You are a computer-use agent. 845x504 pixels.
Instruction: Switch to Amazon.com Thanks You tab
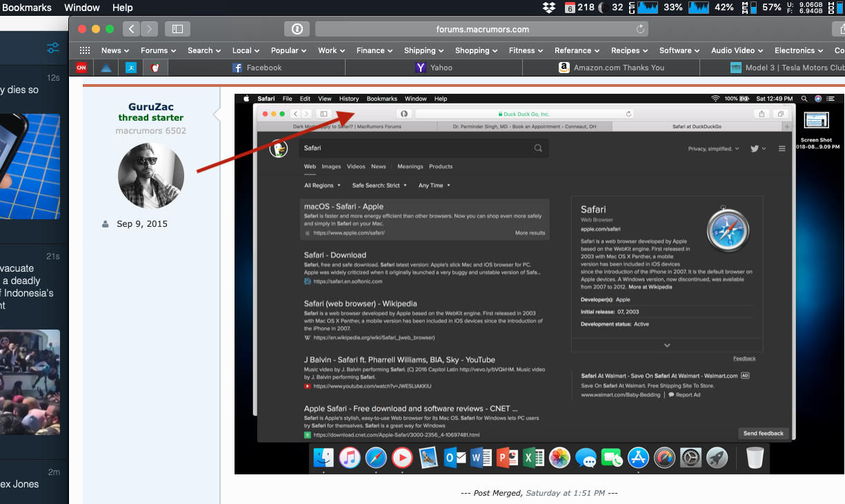611,68
